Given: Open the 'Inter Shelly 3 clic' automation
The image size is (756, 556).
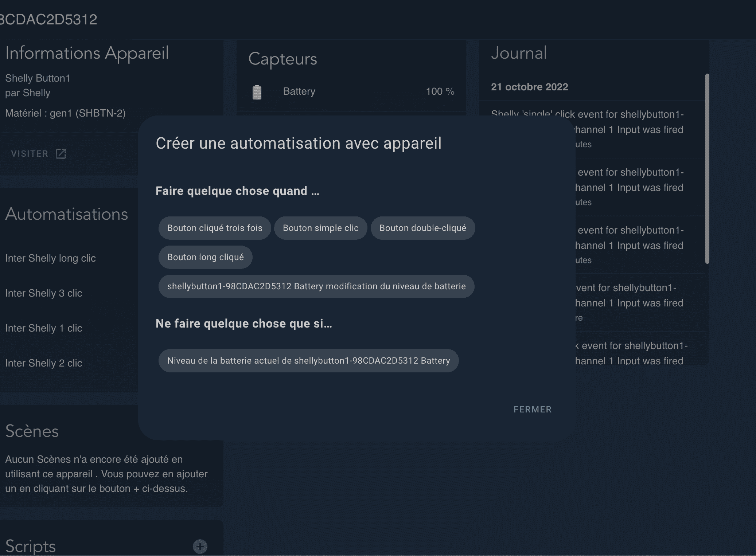Looking at the screenshot, I should [44, 293].
